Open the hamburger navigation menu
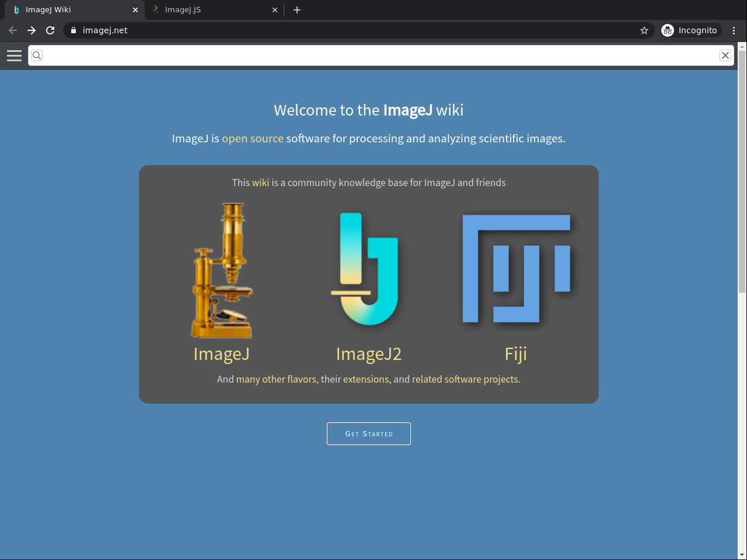Screen dimensions: 747x560 (14, 55)
